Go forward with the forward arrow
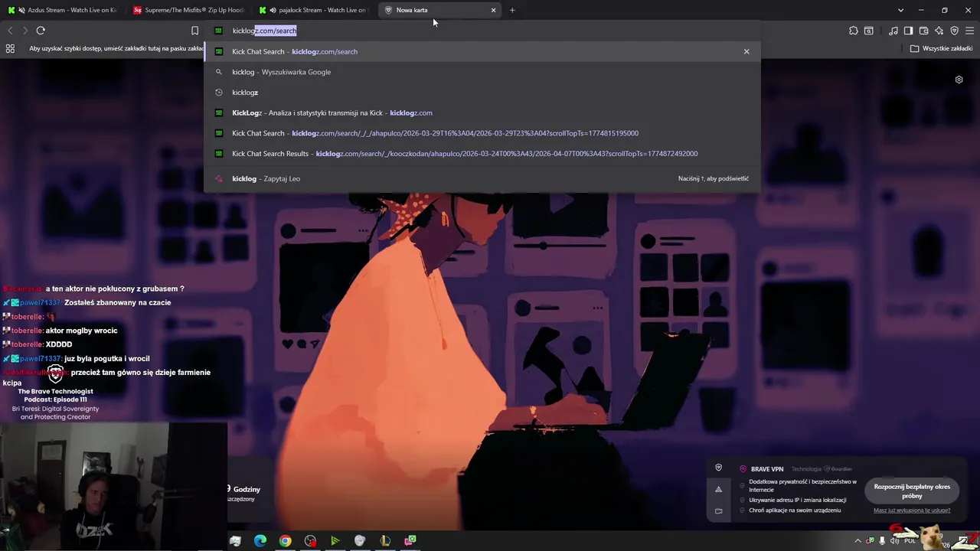Viewport: 980px width, 551px height. [x=25, y=31]
